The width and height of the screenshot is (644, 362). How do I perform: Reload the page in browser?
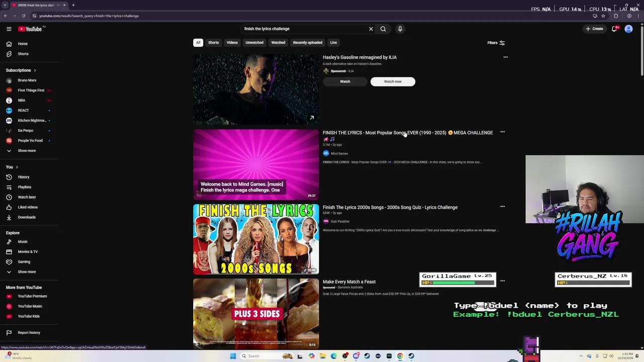[x=23, y=16]
